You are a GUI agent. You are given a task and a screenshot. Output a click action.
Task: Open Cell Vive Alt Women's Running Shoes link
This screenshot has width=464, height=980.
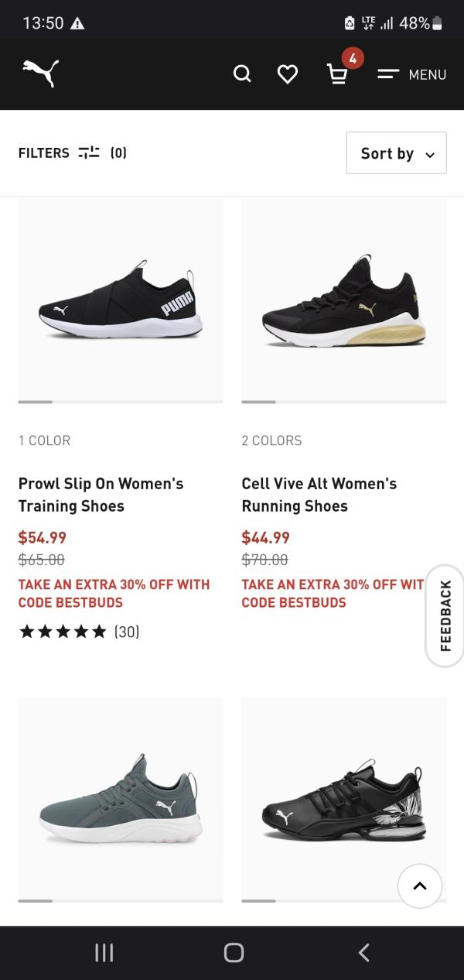[x=319, y=495]
